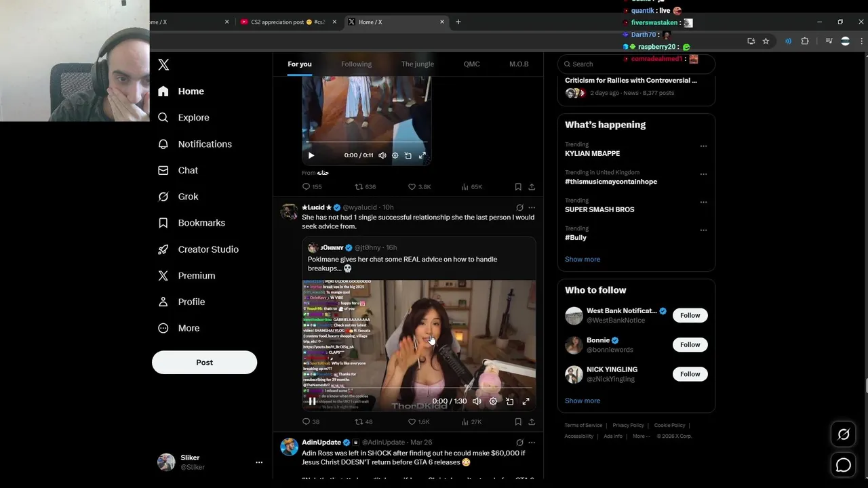Click the X logo in the sidebar
Viewport: 868px width, 488px height.
point(163,65)
